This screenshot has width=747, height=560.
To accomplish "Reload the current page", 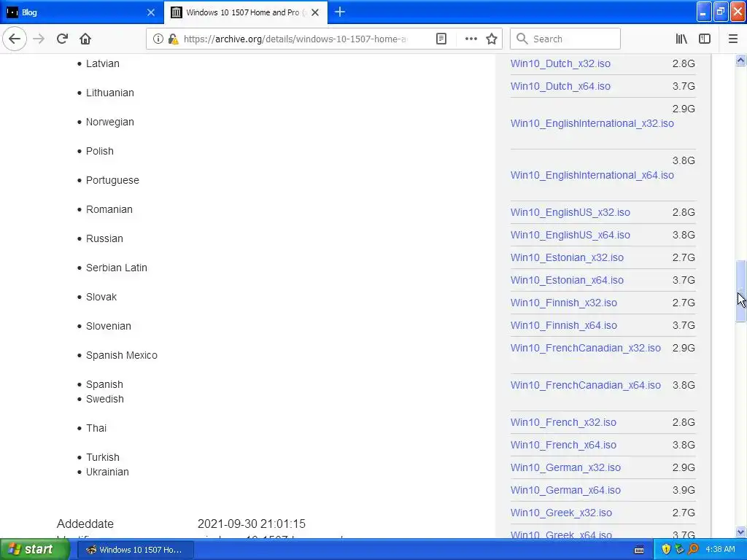I will 62,39.
